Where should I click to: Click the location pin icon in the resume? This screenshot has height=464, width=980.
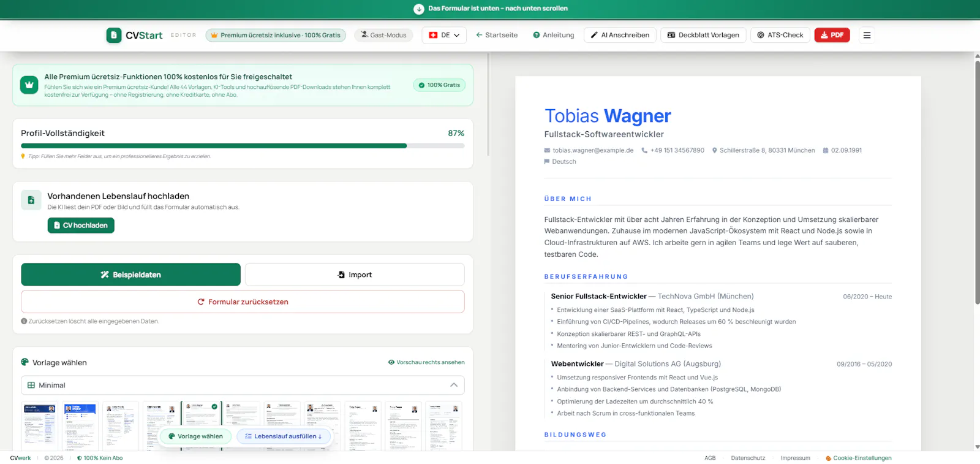714,150
